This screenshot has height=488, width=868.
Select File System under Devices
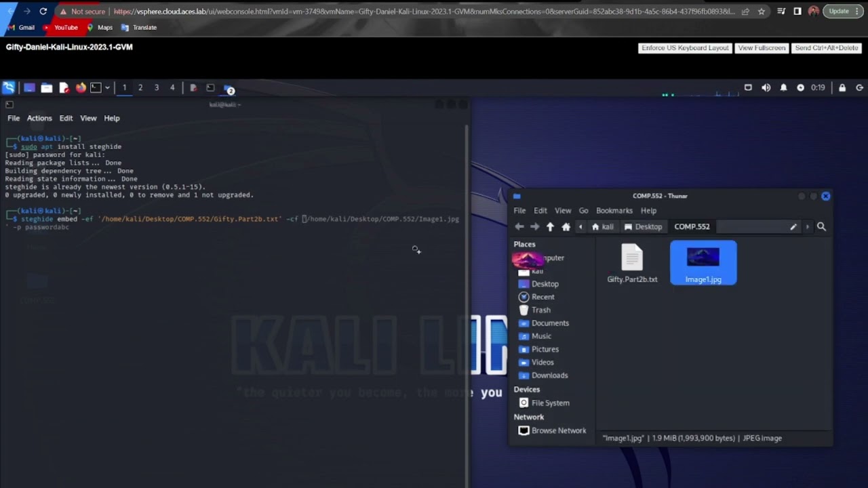(x=550, y=403)
